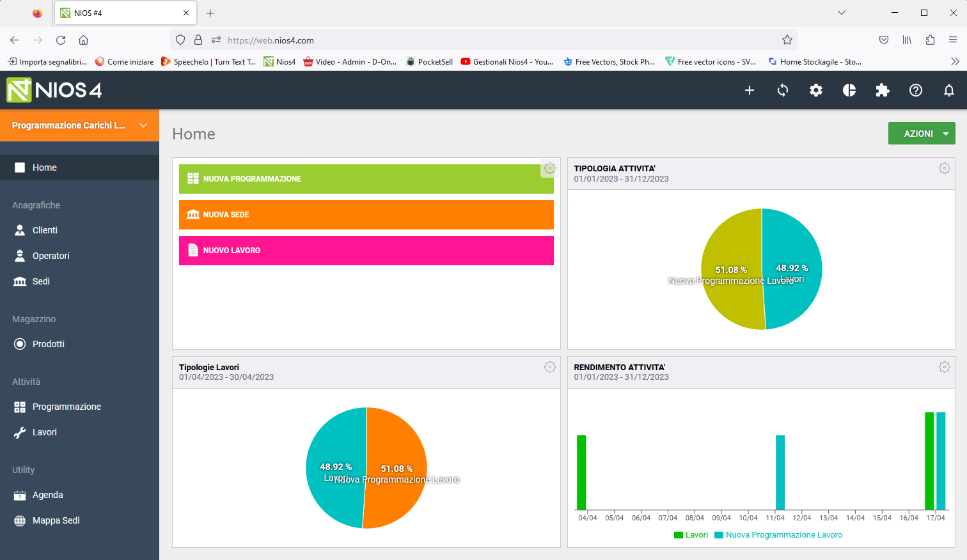Select Mappa Sedi sidebar item
Screen dimensions: 967x560
coord(56,520)
